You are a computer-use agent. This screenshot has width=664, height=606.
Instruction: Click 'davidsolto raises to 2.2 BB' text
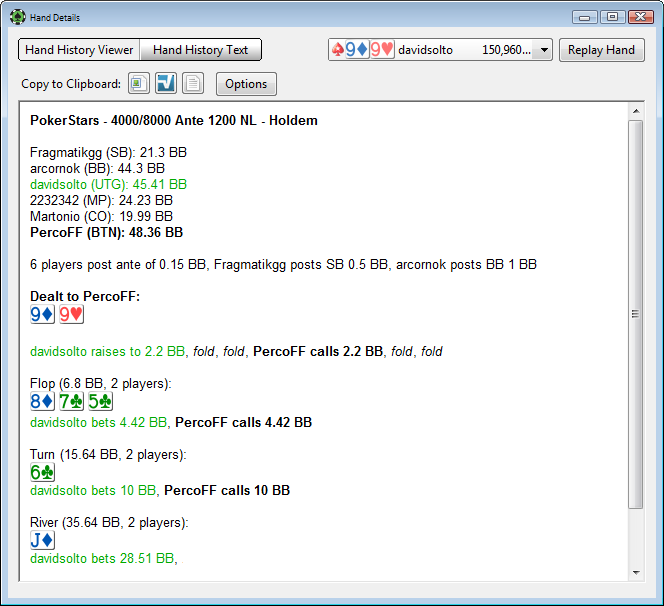(x=108, y=351)
